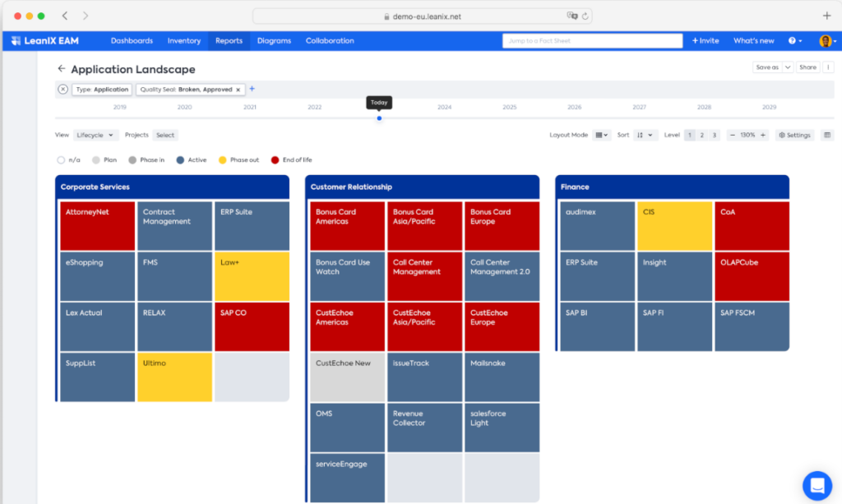Viewport: 842px width, 504px height.
Task: Decrease zoom with the minus icon
Action: 733,136
